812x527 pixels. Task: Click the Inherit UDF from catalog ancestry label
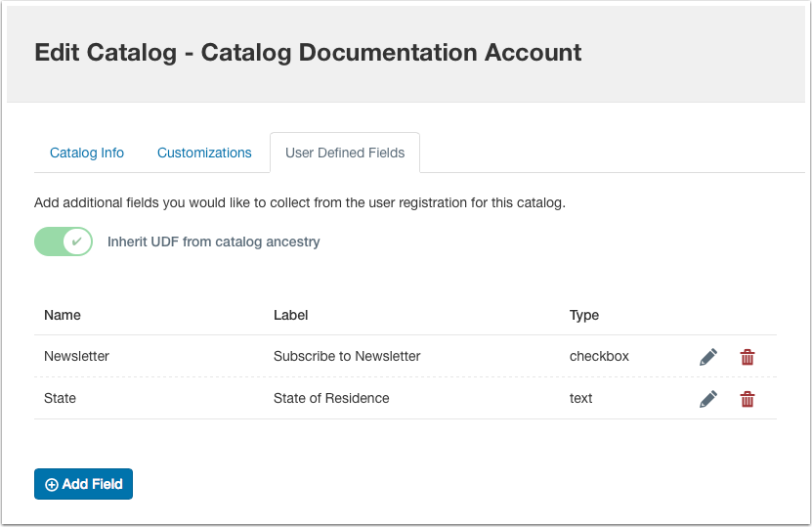coord(213,242)
